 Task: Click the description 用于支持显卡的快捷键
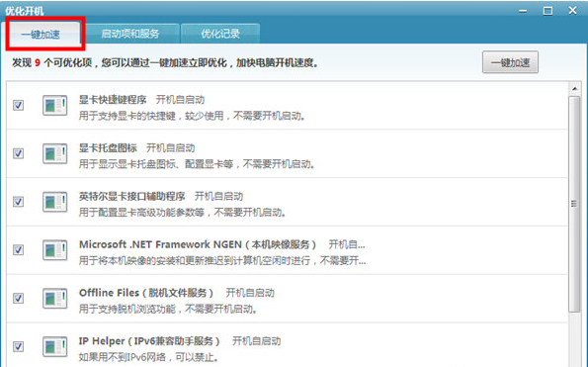click(192, 116)
